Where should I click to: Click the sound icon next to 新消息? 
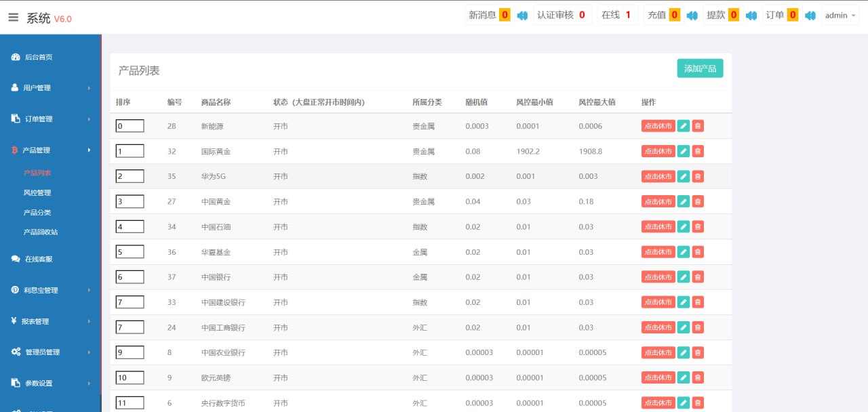(522, 16)
